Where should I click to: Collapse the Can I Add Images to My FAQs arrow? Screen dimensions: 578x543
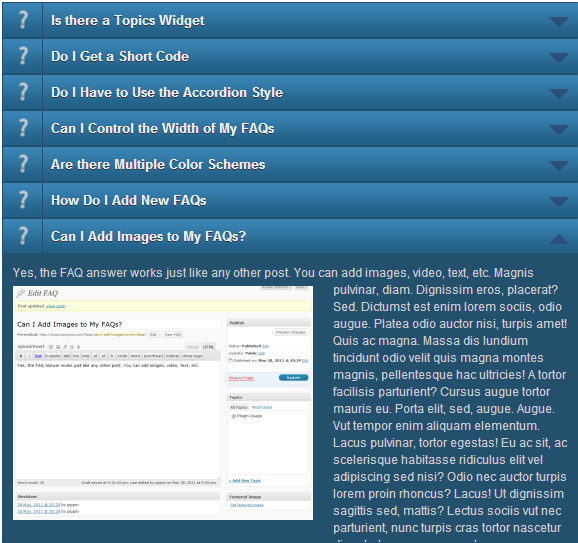(x=558, y=239)
